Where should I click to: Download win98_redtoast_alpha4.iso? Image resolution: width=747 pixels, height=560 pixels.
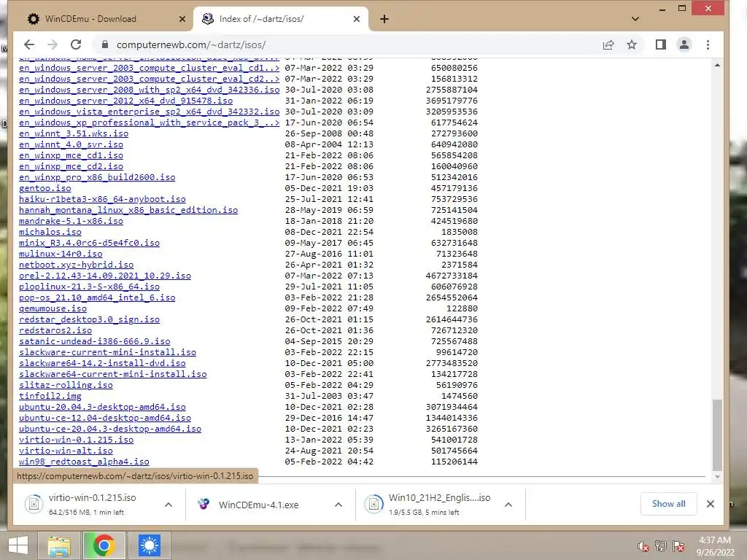pyautogui.click(x=84, y=462)
